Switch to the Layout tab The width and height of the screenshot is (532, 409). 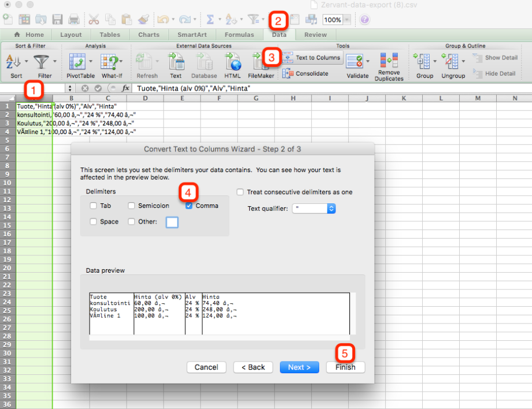coord(71,35)
